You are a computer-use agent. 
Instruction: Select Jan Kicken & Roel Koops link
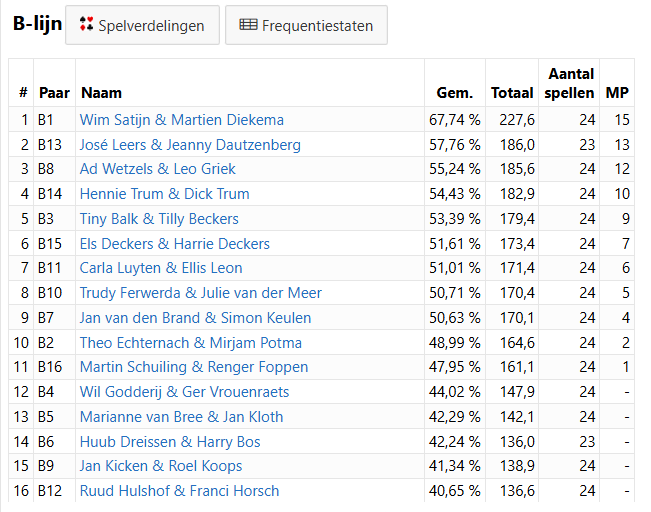[161, 466]
